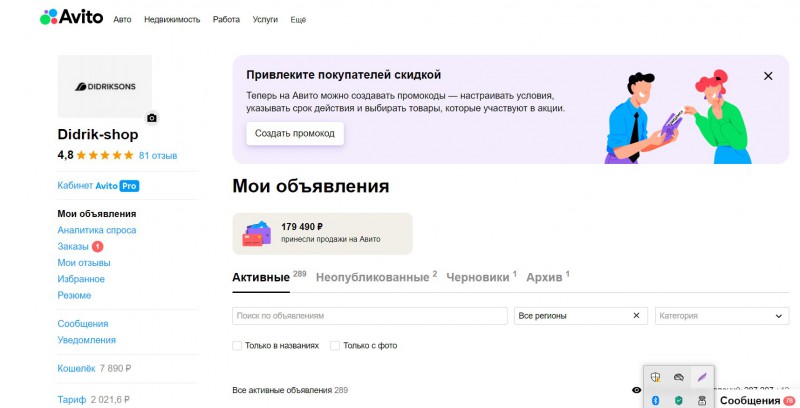Click the Мои объявления page heading

(311, 186)
